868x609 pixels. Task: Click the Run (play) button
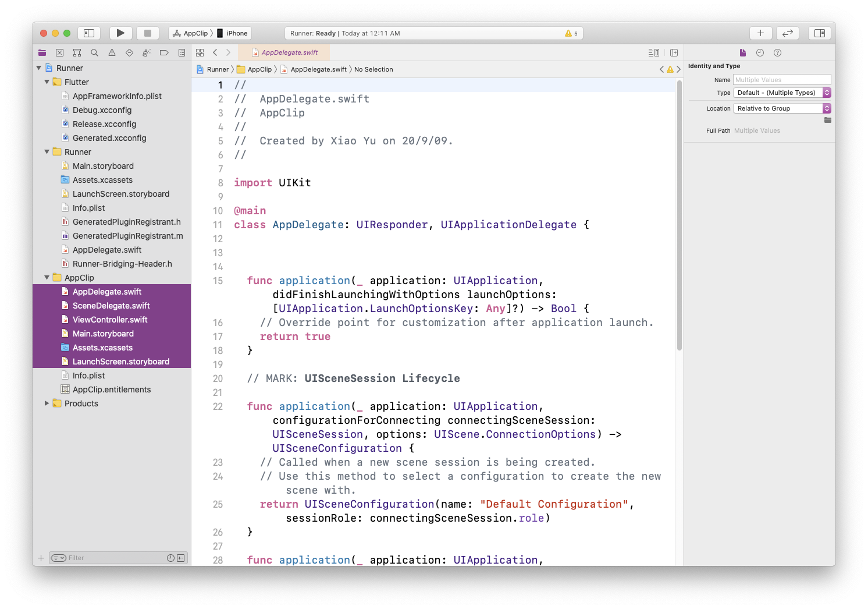120,33
